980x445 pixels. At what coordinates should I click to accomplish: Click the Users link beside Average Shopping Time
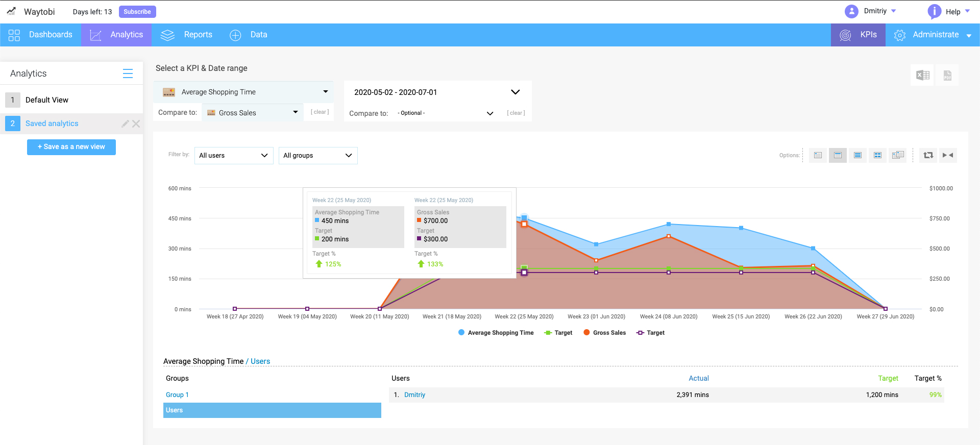[260, 361]
